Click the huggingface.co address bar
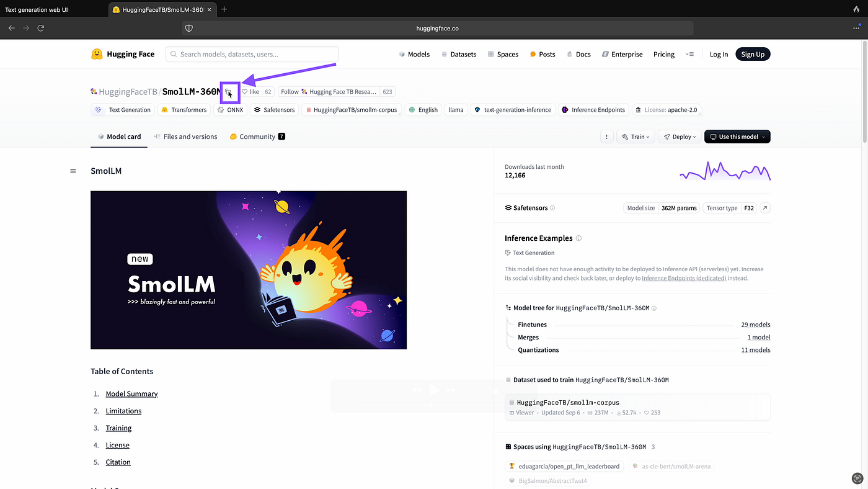 [438, 28]
